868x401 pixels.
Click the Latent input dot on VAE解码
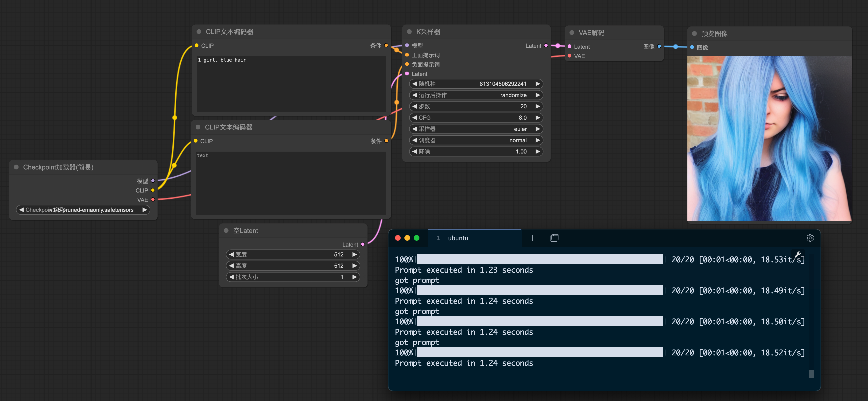[x=570, y=47]
